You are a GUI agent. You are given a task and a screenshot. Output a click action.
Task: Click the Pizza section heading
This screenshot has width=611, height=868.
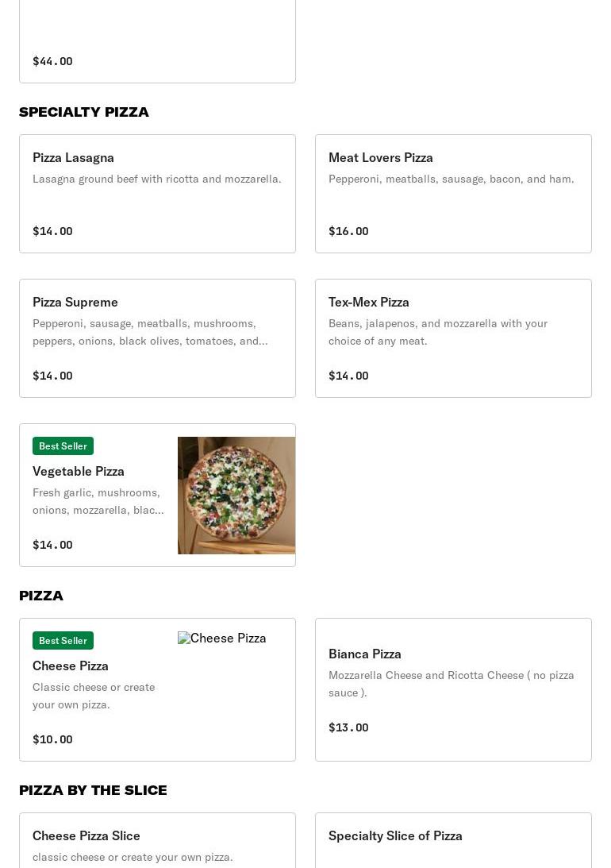point(41,596)
